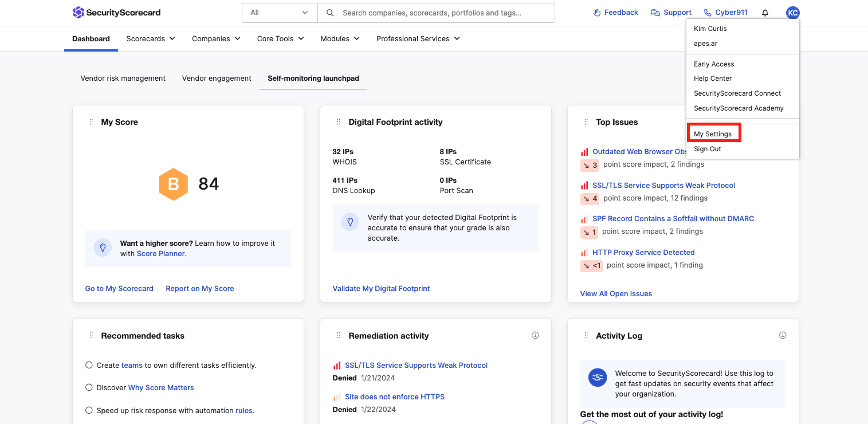The image size is (868, 424).
Task: Check the Create teams task circle
Action: click(89, 365)
